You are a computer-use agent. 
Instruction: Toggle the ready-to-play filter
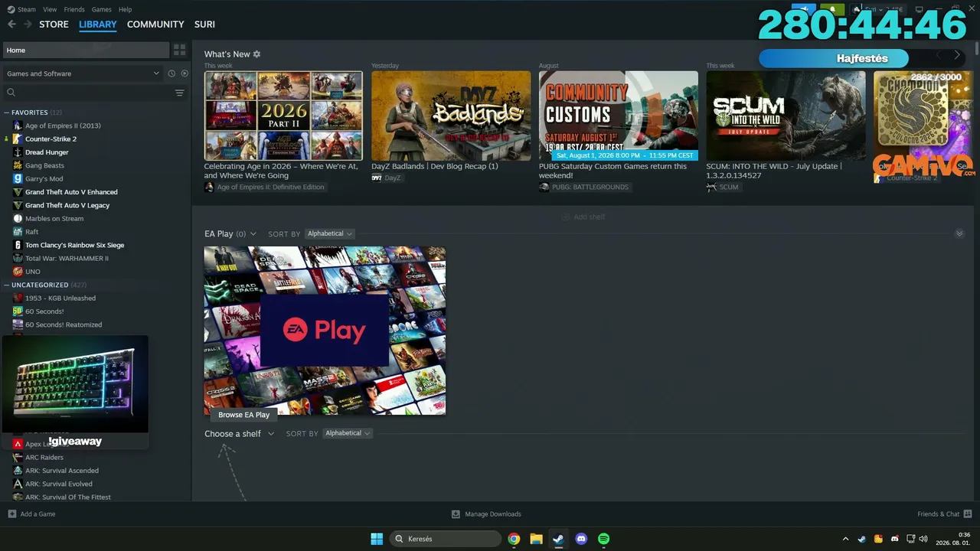[185, 73]
